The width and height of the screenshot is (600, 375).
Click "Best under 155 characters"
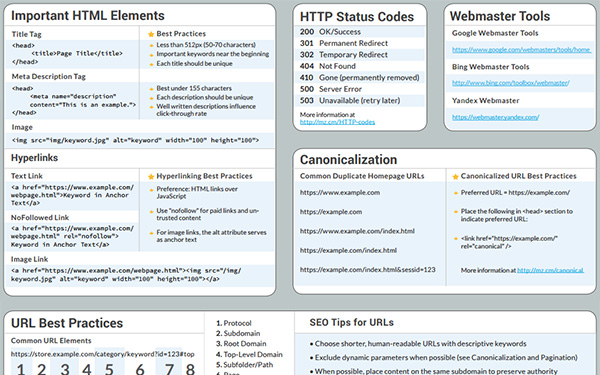(194, 88)
